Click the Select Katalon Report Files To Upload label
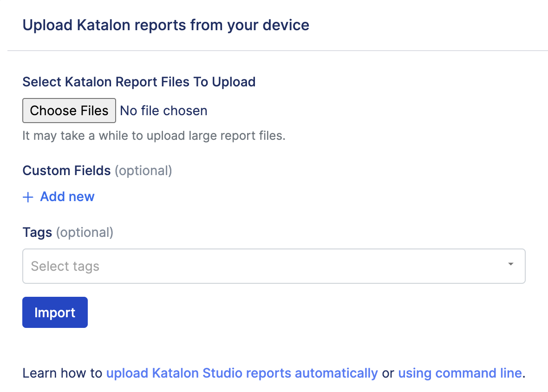Screen dimensions: 548x392 [139, 82]
